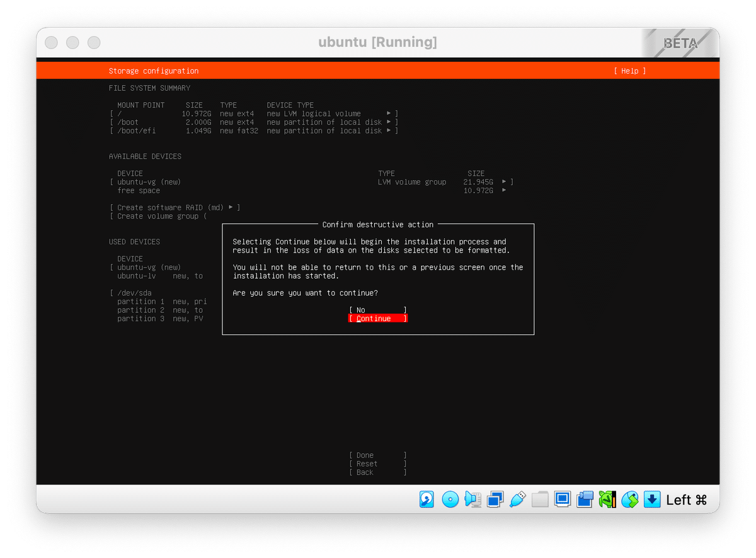Choose No in the confirm dialog
This screenshot has height=558, width=756.
coord(378,310)
